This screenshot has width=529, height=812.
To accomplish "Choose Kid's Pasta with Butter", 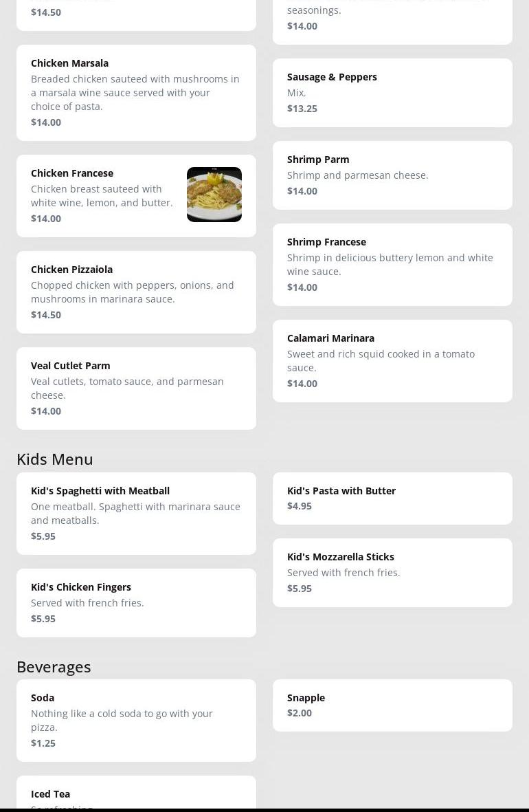I will [392, 498].
